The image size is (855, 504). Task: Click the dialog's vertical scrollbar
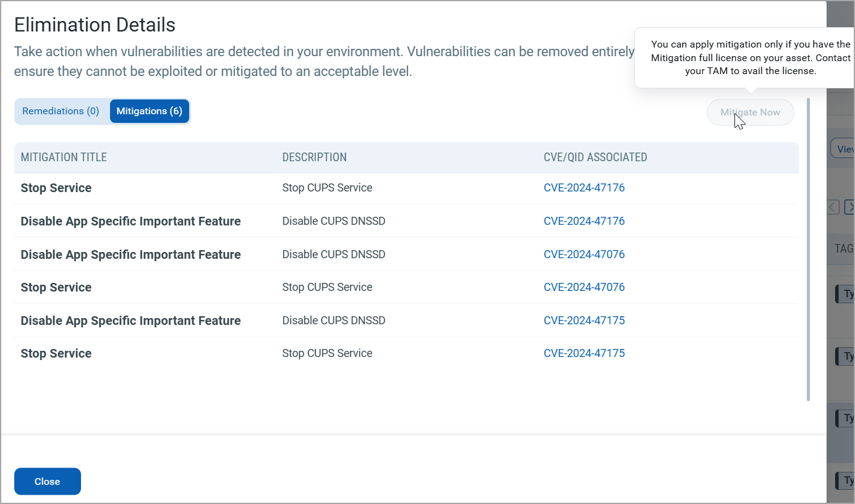[808, 247]
